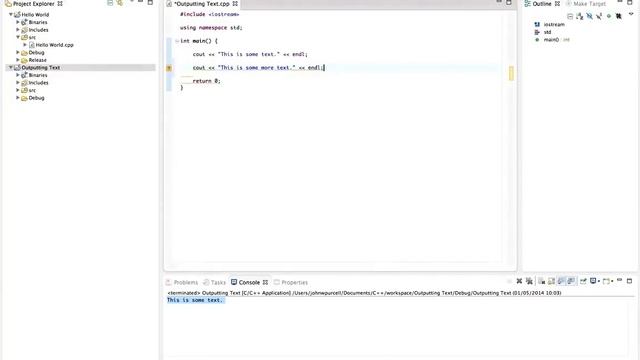Click the "This is some text." cout line
Viewport: 640px width, 360px height.
coord(250,54)
